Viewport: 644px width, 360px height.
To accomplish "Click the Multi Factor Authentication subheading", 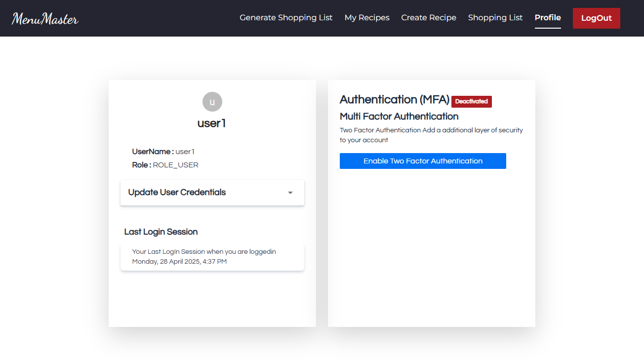I will point(399,117).
